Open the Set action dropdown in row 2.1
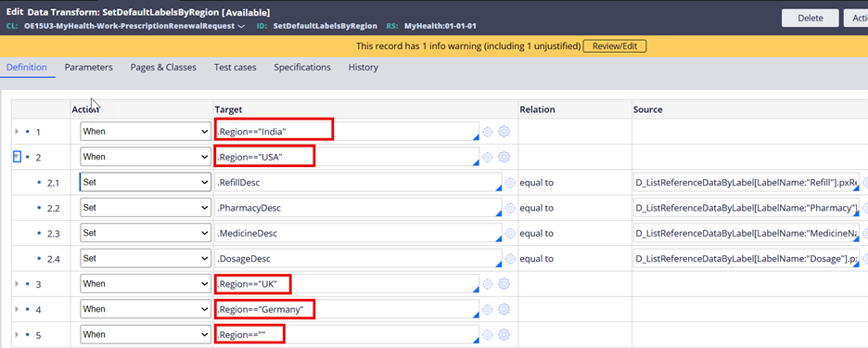Screen dimensions: 868x348 145,182
